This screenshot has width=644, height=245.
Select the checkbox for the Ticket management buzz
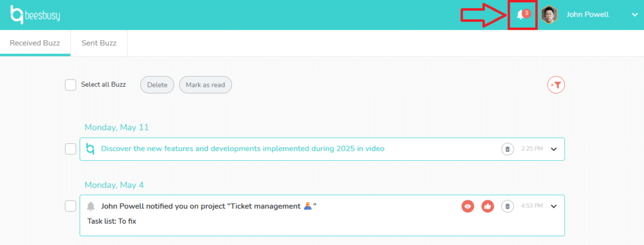click(70, 206)
